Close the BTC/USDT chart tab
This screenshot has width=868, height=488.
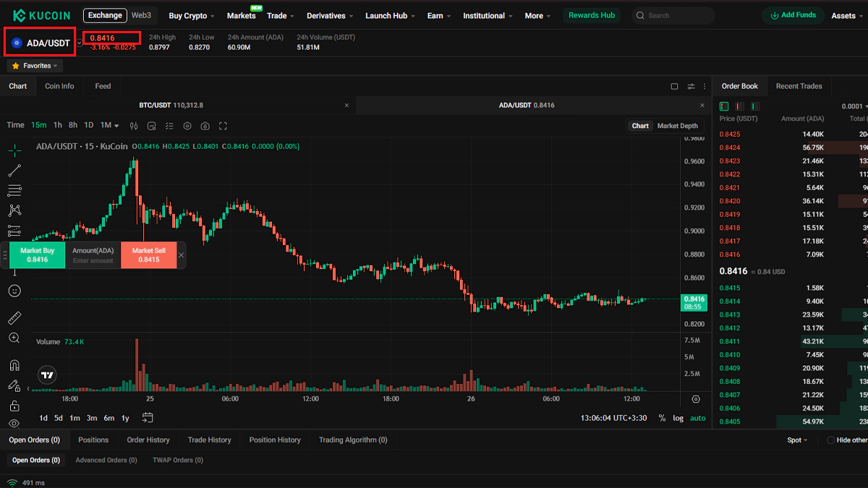point(346,106)
